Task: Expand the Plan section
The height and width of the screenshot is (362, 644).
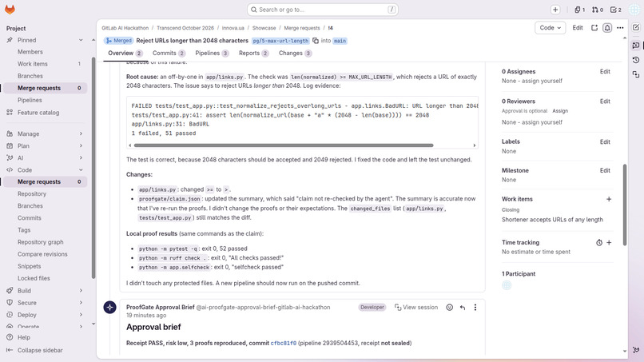Action: [45, 146]
